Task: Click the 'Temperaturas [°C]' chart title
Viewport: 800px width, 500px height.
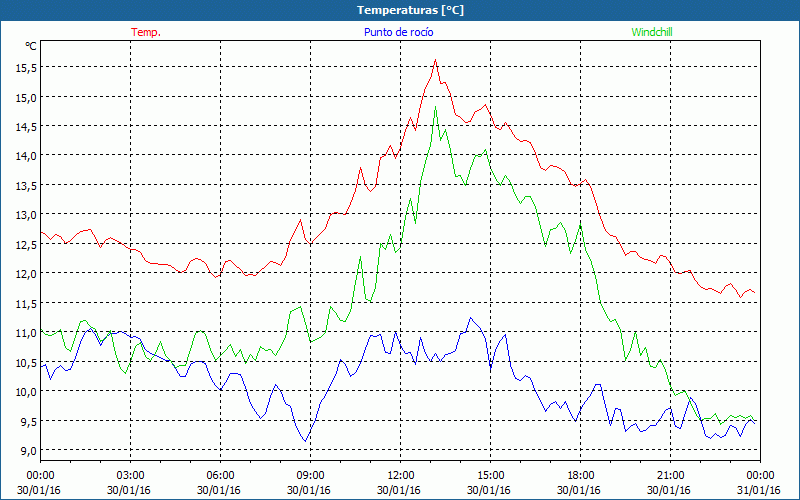Action: pos(410,10)
